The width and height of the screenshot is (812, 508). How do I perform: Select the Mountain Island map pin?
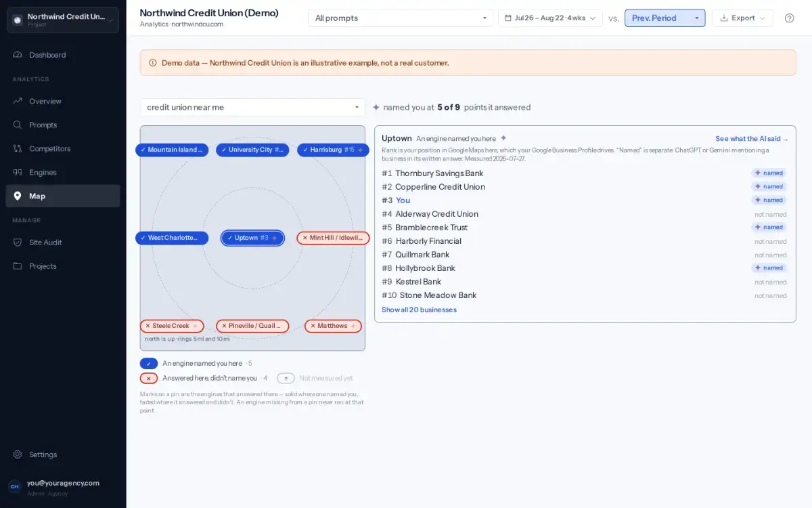pos(172,150)
